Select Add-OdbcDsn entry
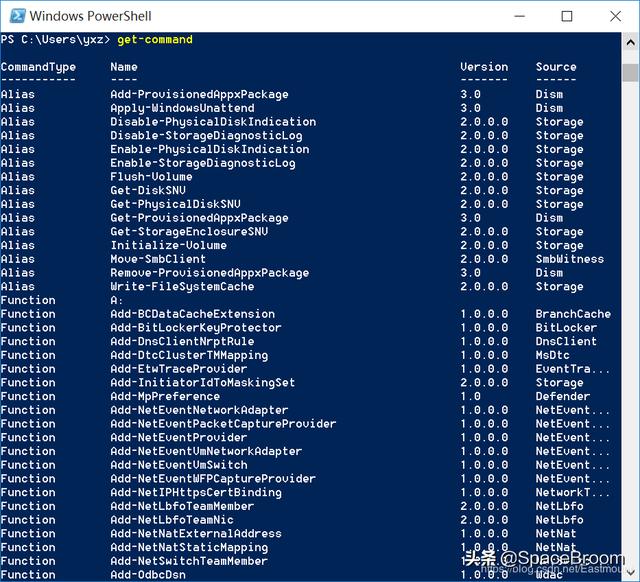Screen dimensions: 640x582 tap(148, 575)
